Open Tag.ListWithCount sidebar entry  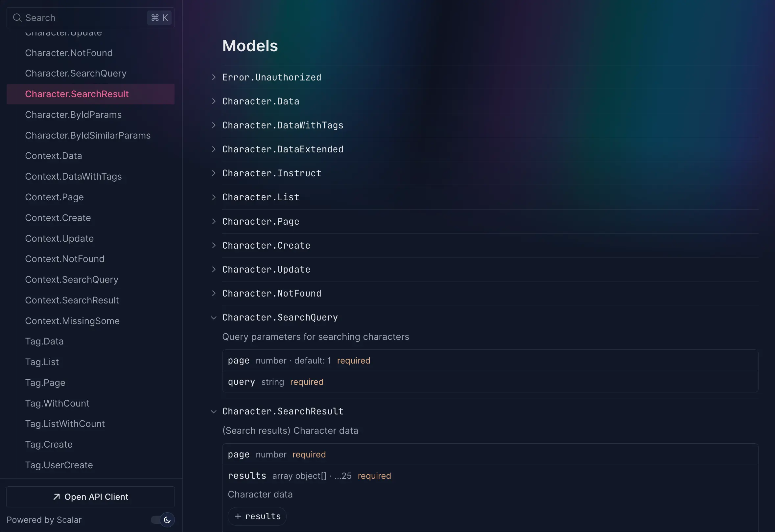pos(65,424)
